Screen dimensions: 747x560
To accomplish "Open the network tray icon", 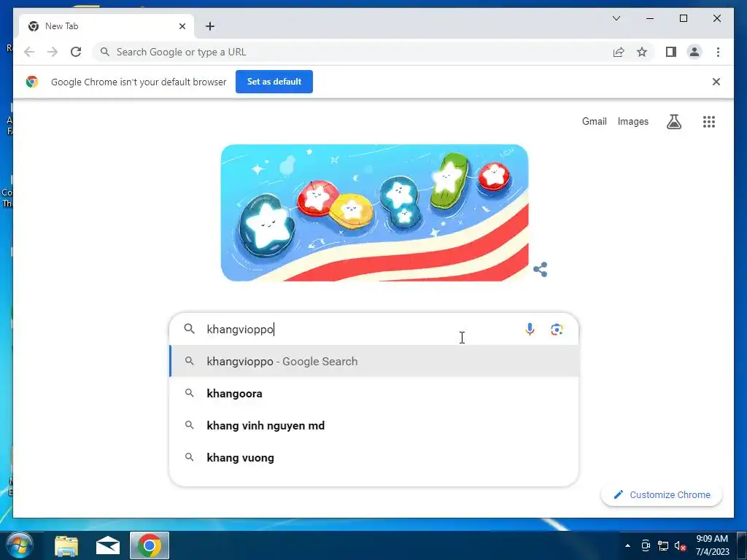I will (662, 545).
